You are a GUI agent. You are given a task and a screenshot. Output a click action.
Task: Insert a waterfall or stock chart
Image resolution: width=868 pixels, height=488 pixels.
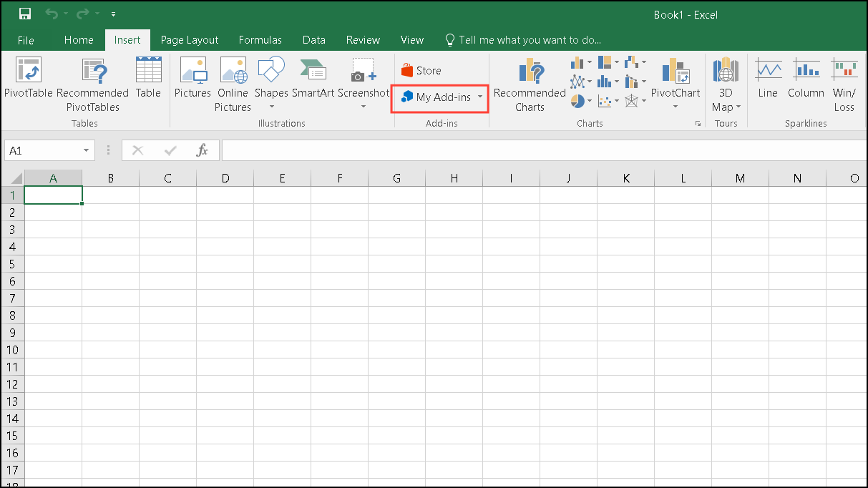click(x=631, y=63)
